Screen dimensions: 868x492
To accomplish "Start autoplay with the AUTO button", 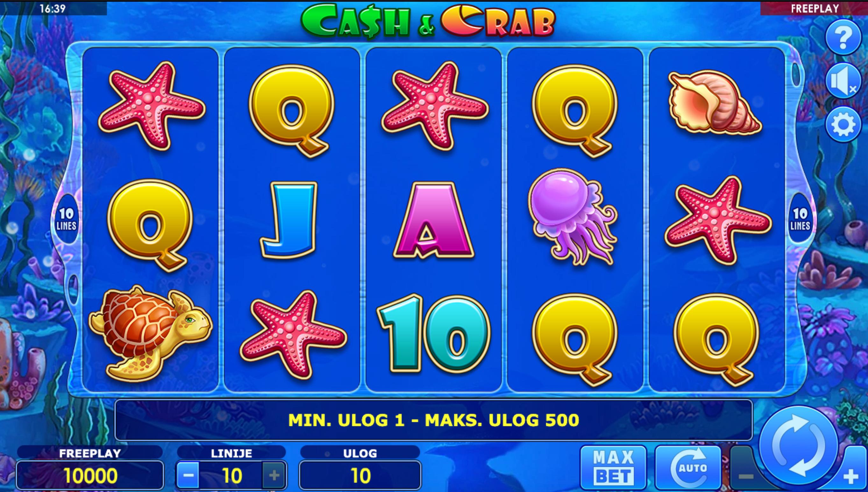I will pos(688,468).
